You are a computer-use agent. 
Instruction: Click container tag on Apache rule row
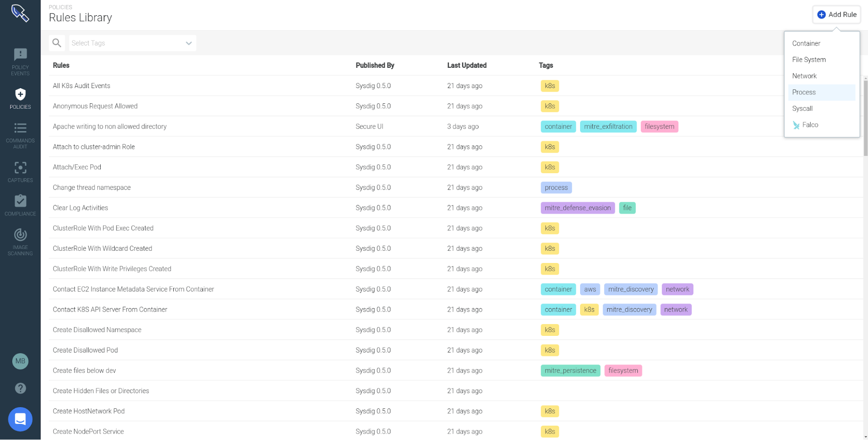[x=558, y=127]
